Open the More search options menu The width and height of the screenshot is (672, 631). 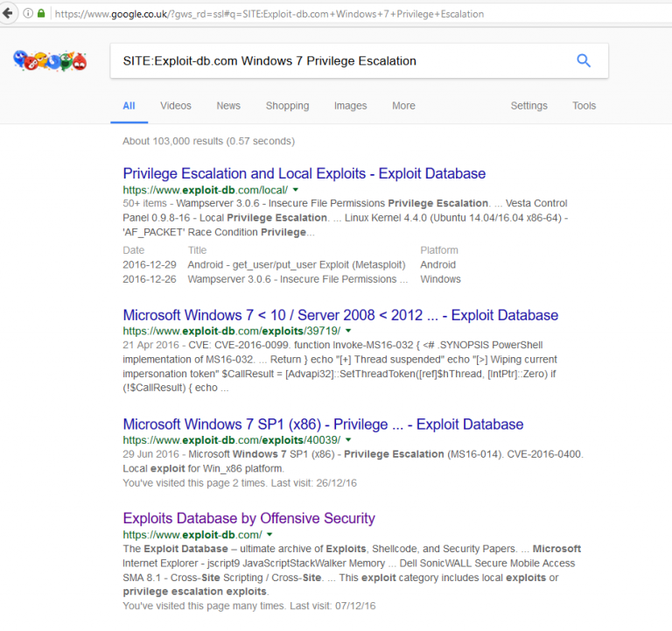click(x=403, y=105)
